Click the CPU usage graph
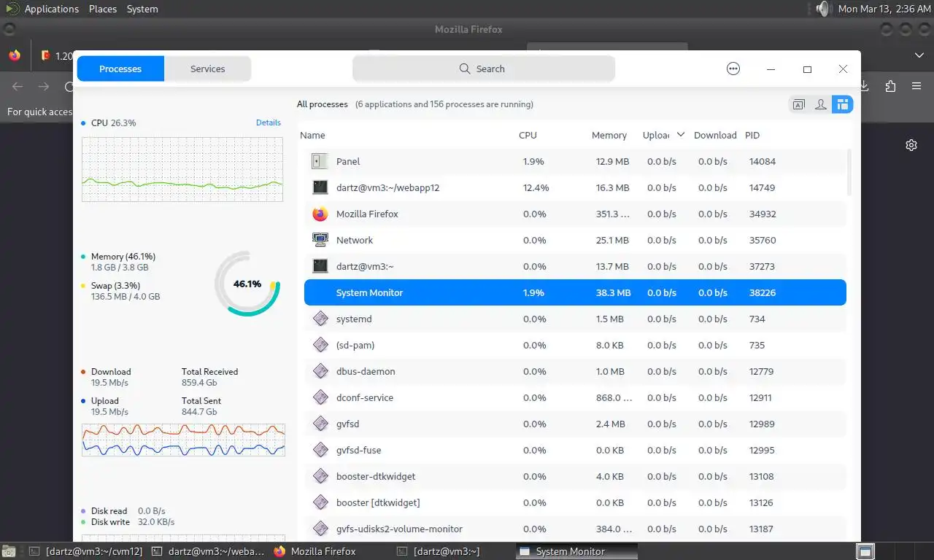 [182, 168]
